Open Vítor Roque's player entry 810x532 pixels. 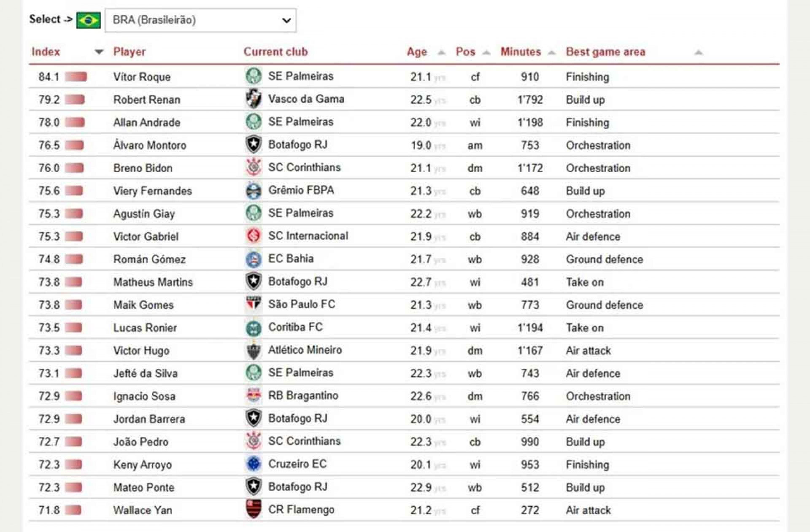point(141,77)
